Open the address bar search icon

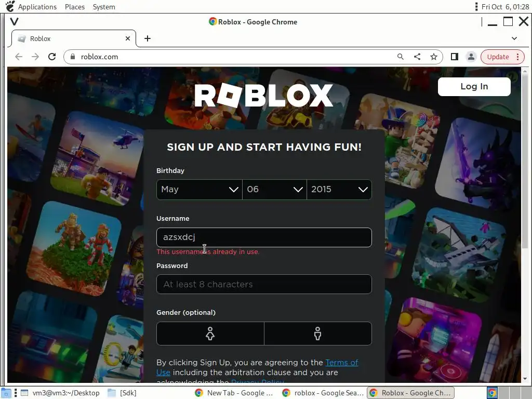point(401,57)
